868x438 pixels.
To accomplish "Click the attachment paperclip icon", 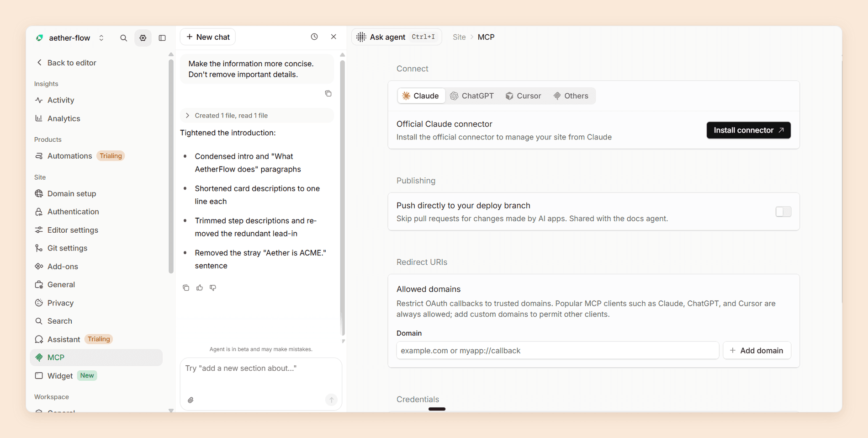I will [191, 400].
